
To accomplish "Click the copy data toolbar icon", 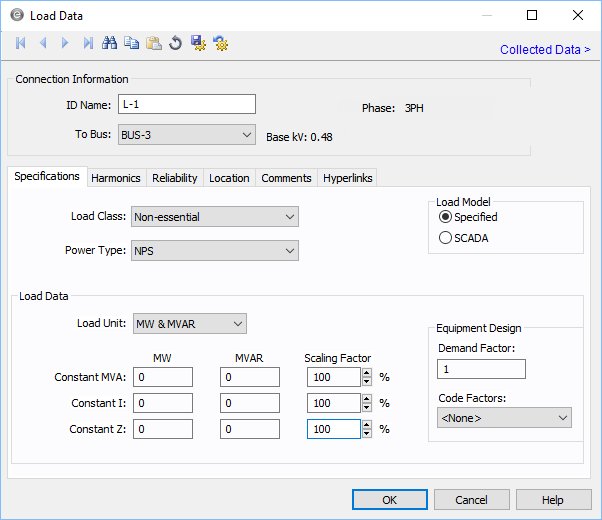I will point(132,43).
